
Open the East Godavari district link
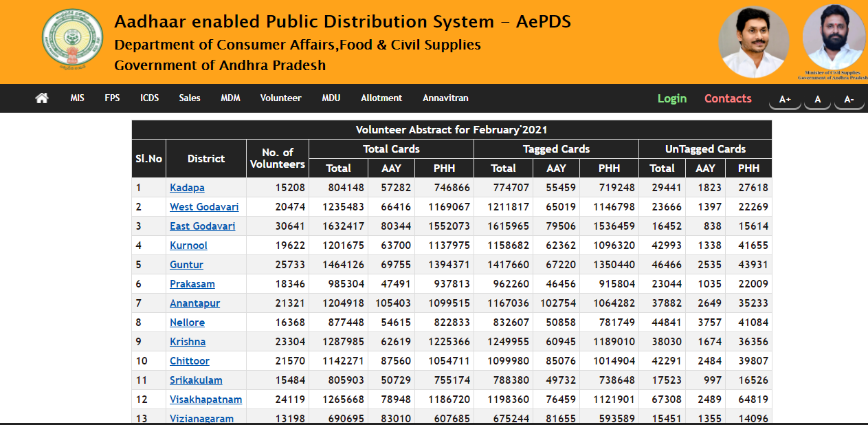tap(202, 226)
